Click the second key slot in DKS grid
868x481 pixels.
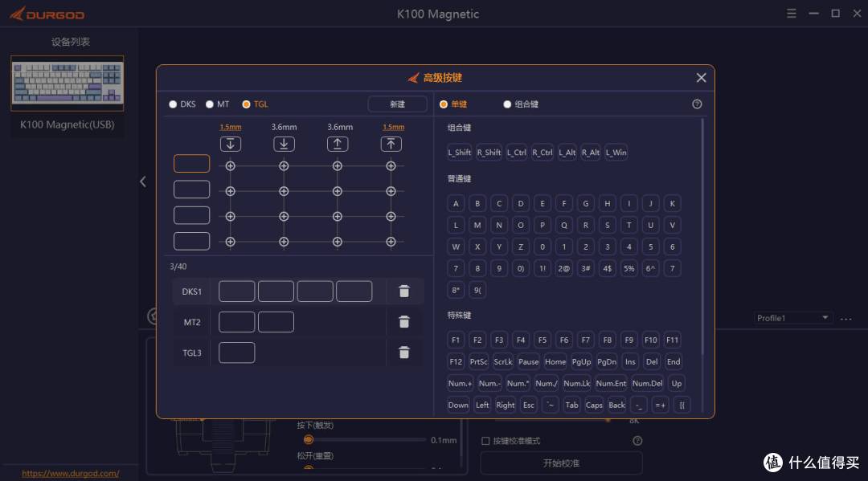(191, 190)
